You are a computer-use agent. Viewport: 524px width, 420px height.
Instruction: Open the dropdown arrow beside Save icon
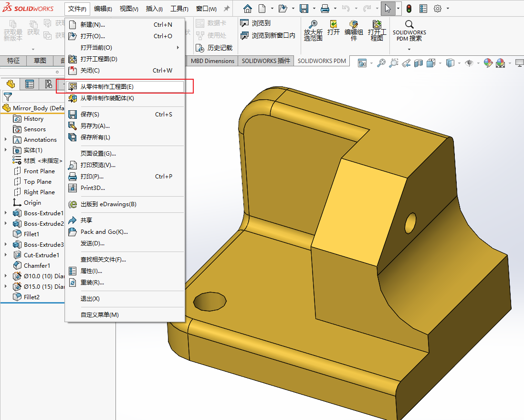314,9
